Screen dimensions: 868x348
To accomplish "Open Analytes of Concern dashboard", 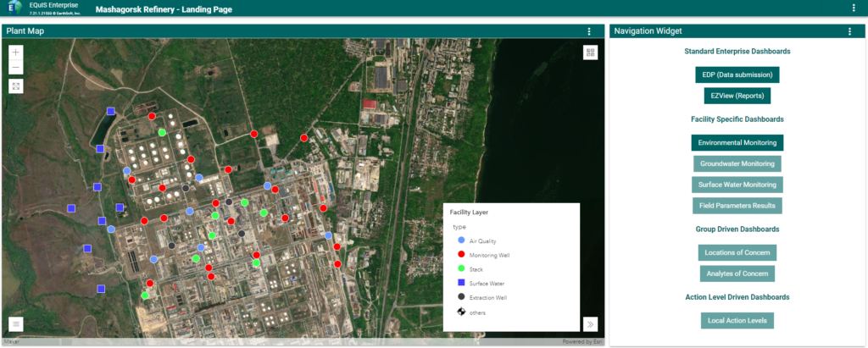I will pos(737,273).
